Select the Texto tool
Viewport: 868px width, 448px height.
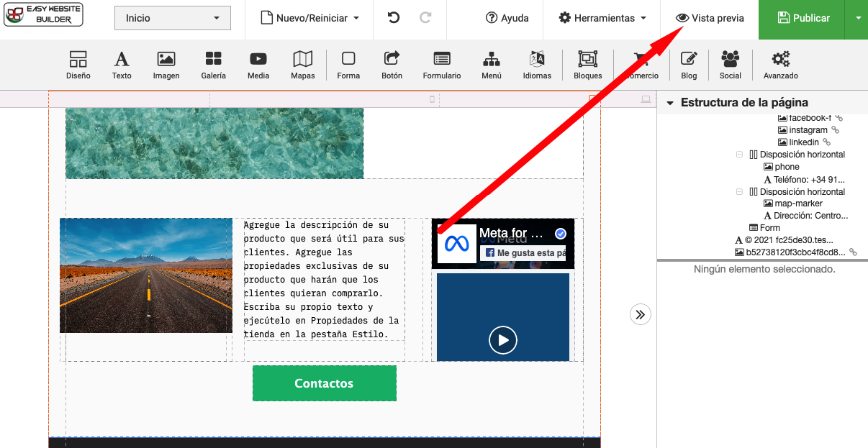click(122, 65)
